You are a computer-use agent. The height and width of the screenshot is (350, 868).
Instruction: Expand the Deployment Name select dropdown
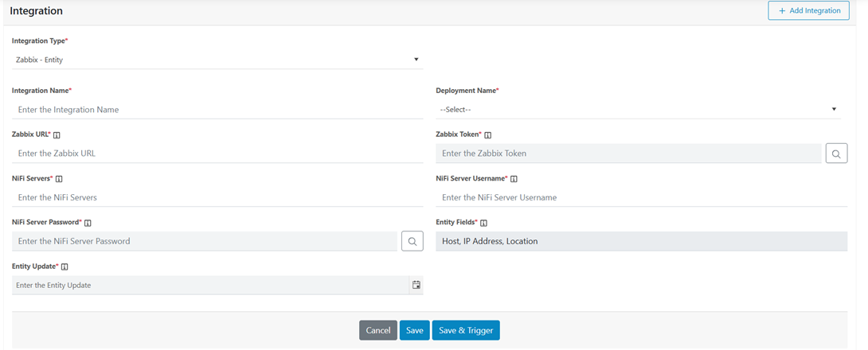coord(637,110)
